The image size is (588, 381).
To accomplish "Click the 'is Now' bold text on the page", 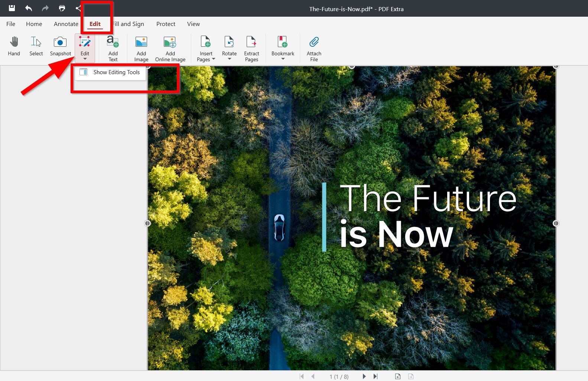I will (x=396, y=234).
